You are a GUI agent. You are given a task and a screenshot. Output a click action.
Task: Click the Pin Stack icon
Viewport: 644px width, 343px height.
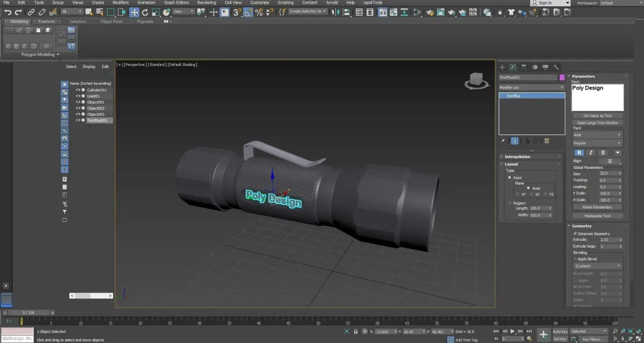[503, 141]
